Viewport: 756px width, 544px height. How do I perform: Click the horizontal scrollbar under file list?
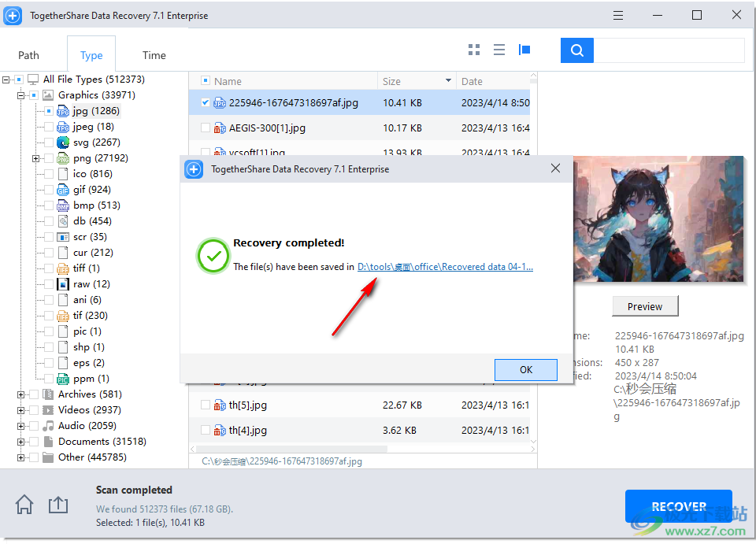[x=292, y=449]
